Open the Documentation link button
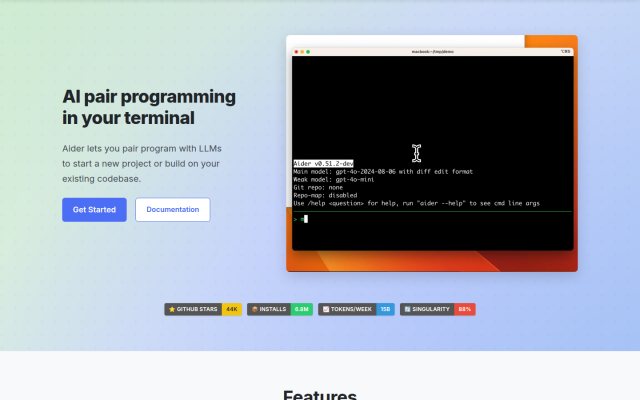 pyautogui.click(x=173, y=210)
